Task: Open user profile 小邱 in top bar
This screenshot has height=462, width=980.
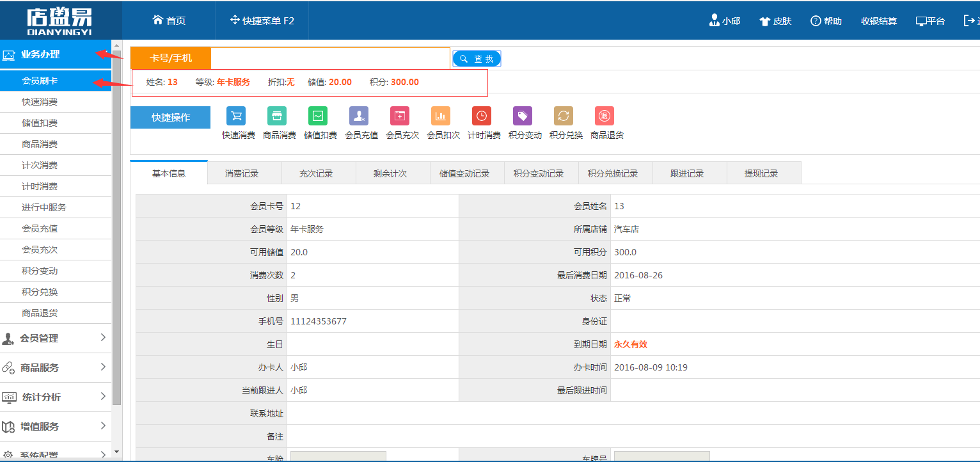Action: click(725, 20)
